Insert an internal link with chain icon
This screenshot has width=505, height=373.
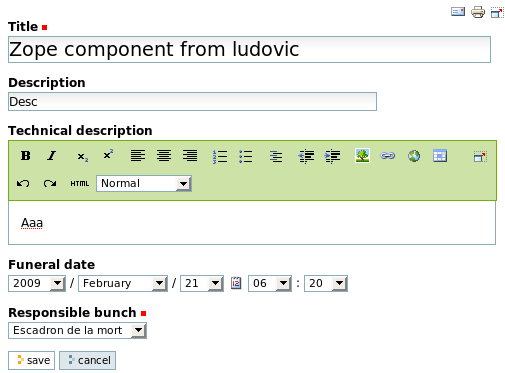pyautogui.click(x=388, y=156)
